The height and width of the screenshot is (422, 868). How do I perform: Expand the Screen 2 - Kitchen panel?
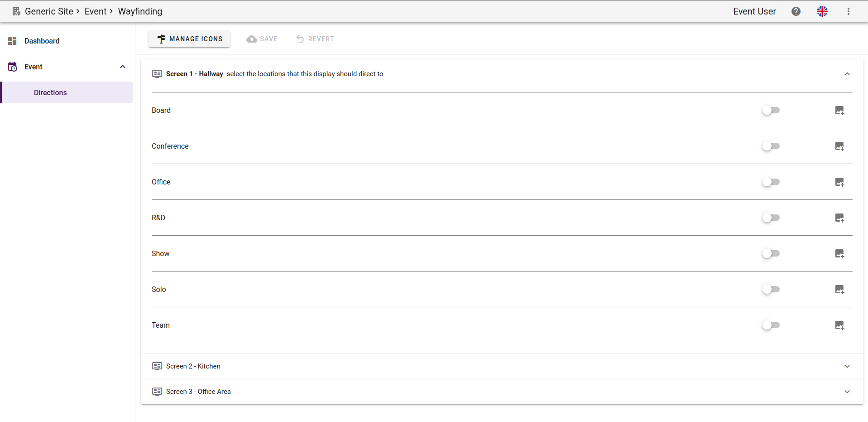point(847,366)
